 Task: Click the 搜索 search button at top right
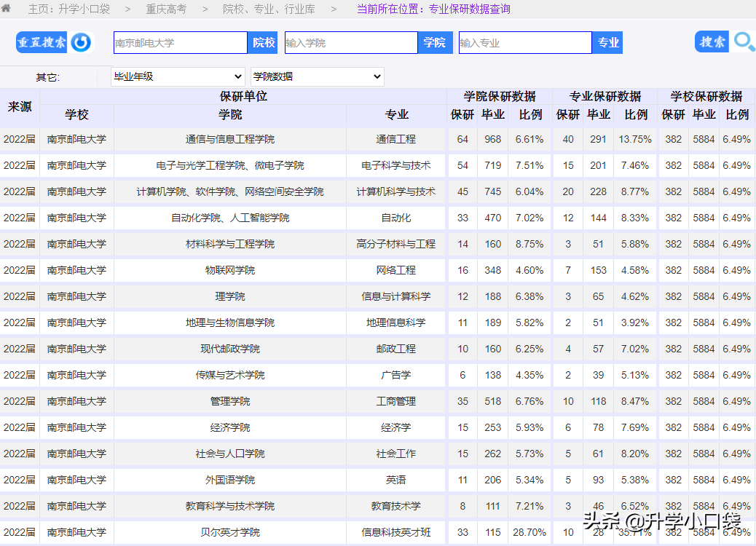coord(711,42)
